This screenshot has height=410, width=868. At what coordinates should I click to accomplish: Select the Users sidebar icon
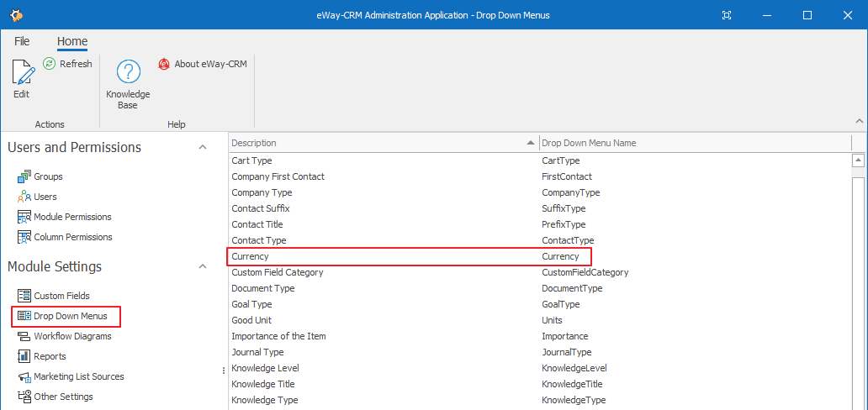point(24,197)
